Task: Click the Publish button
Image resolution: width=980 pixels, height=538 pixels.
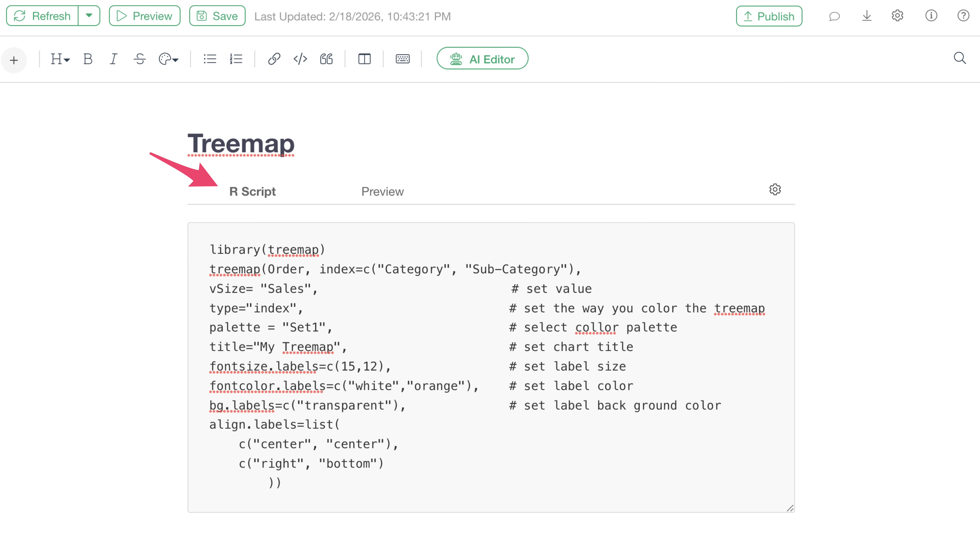Action: tap(769, 16)
